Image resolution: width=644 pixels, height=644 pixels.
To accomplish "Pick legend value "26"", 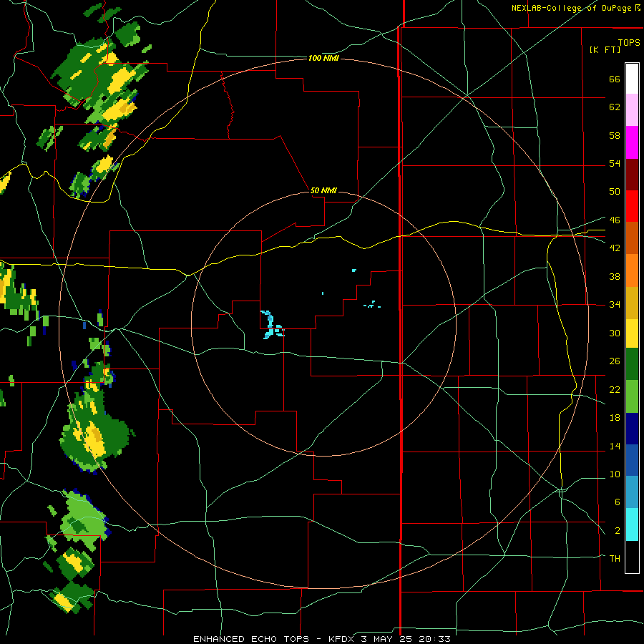I will (615, 361).
